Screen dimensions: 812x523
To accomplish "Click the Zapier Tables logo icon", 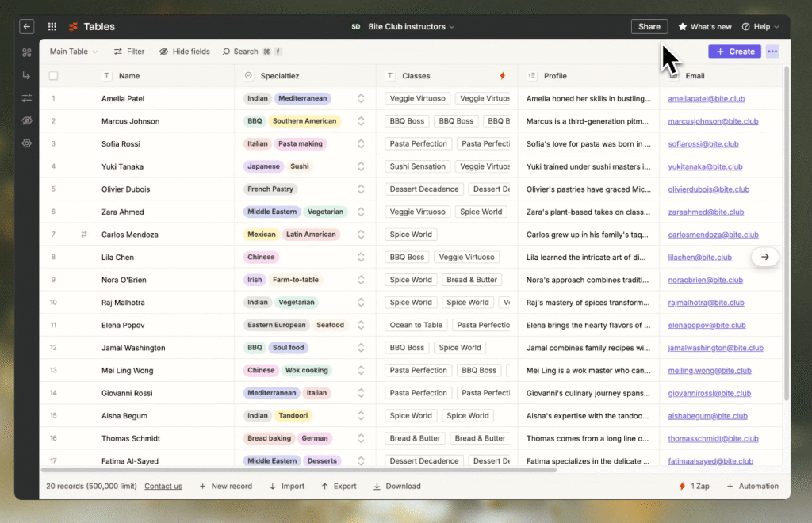I will pyautogui.click(x=73, y=27).
